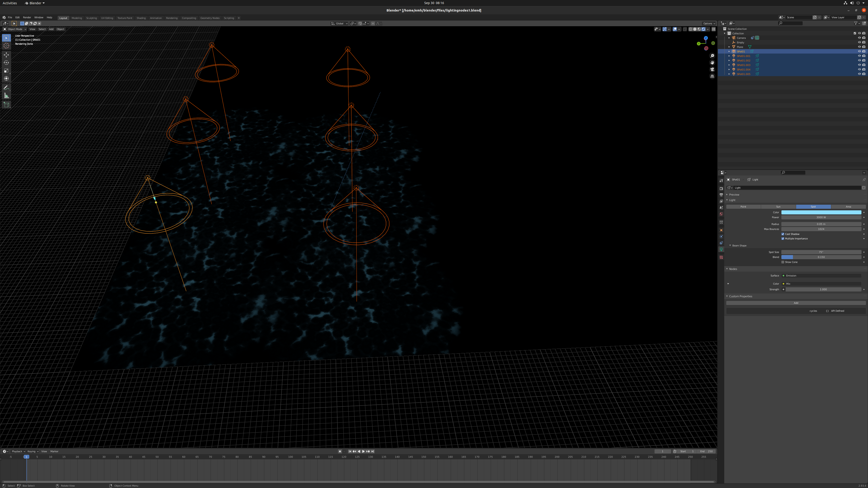Select the Move tool
Image resolution: width=868 pixels, height=488 pixels.
[6, 54]
